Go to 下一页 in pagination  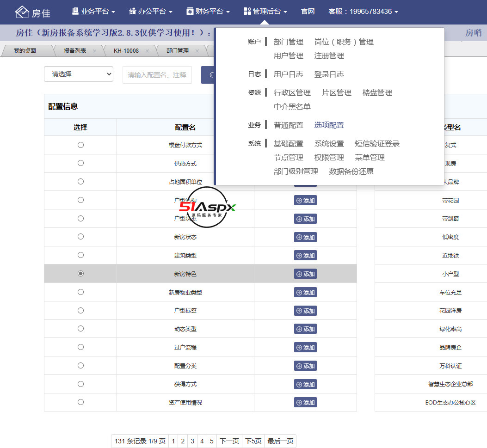[x=229, y=441]
